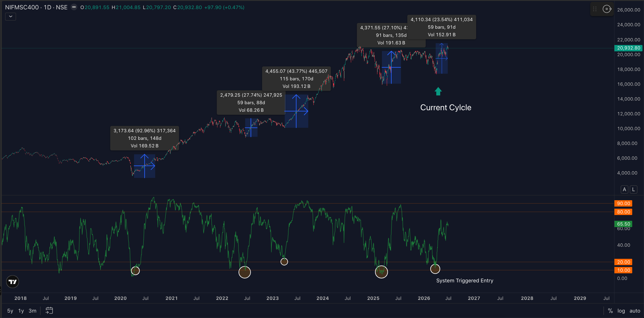Click the current price label 20,932.80
644x318 pixels.
628,48
